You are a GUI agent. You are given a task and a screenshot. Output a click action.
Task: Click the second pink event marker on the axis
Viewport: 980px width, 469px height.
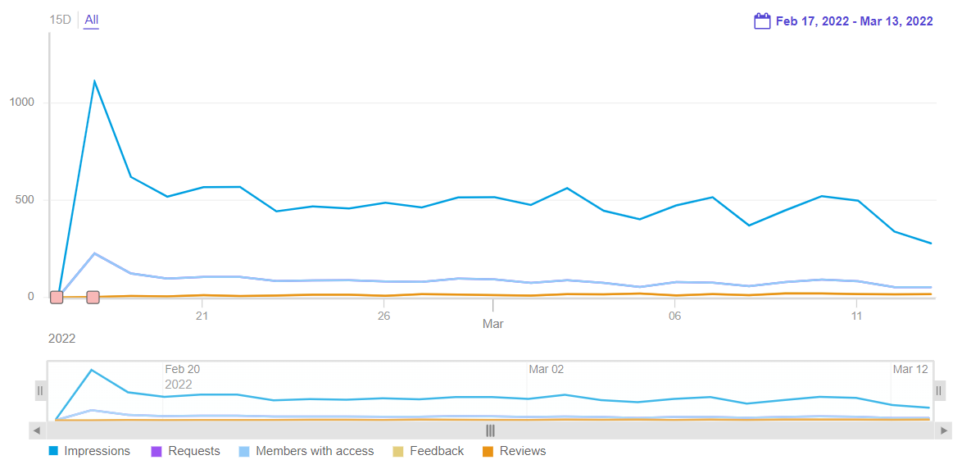point(93,297)
